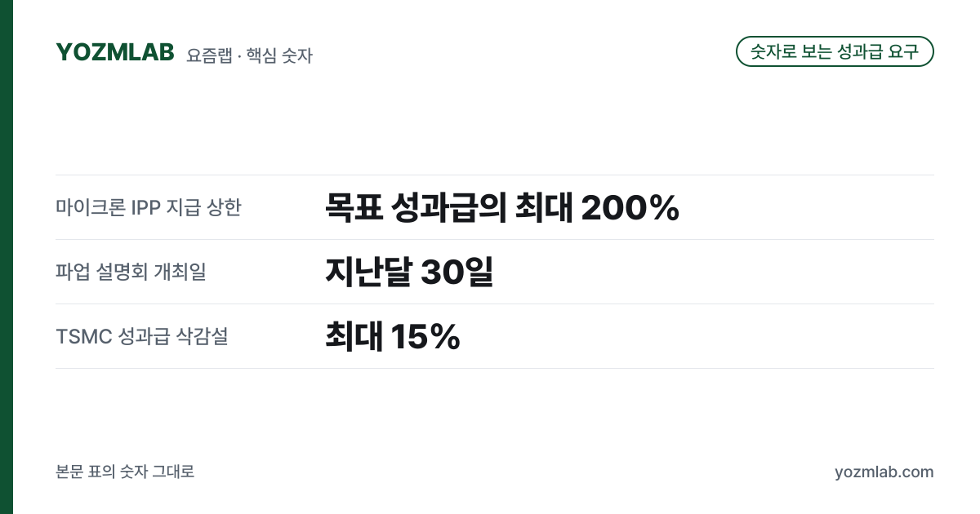Image resolution: width=980 pixels, height=514 pixels.
Task: Click the divider line above the 마이크론 row
Action: click(x=495, y=175)
